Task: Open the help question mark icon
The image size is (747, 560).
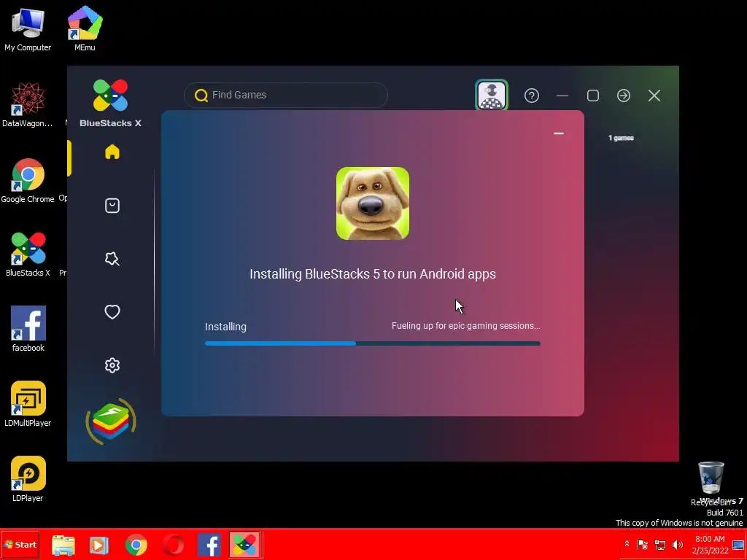Action: pos(532,96)
